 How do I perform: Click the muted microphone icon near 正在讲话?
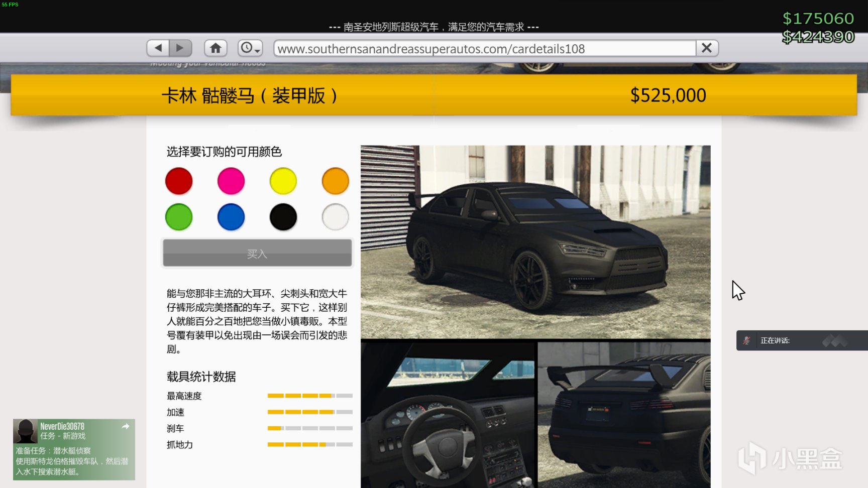746,340
